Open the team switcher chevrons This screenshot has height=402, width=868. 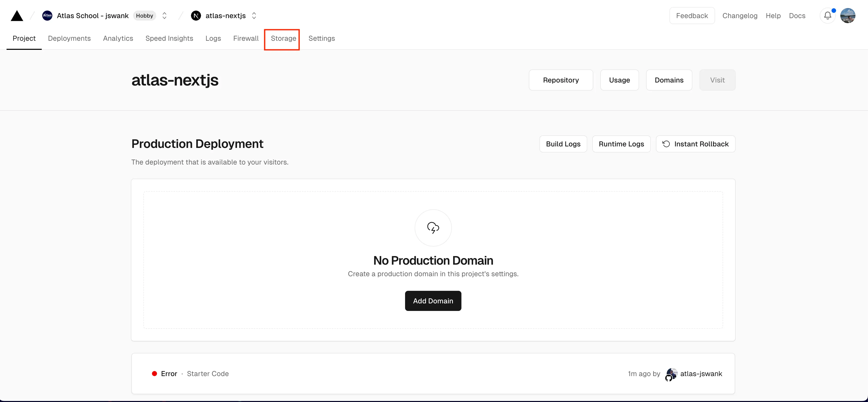click(x=165, y=16)
